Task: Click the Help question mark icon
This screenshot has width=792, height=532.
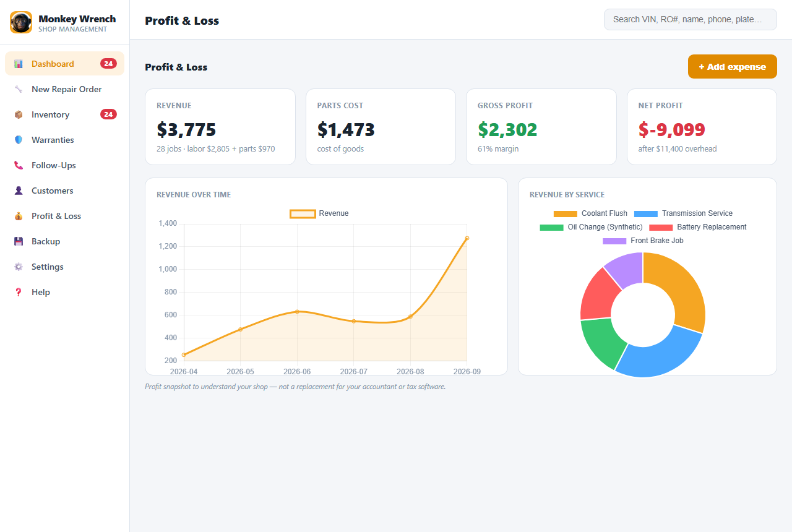Action: coord(19,292)
